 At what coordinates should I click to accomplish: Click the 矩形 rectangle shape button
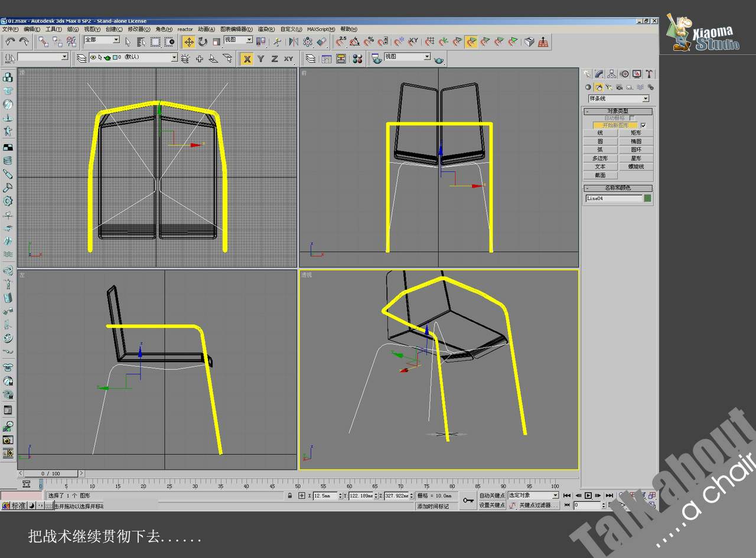tap(636, 133)
